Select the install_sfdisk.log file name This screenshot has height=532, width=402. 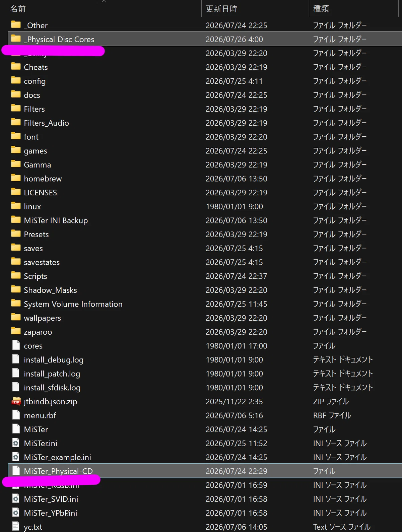coord(52,388)
